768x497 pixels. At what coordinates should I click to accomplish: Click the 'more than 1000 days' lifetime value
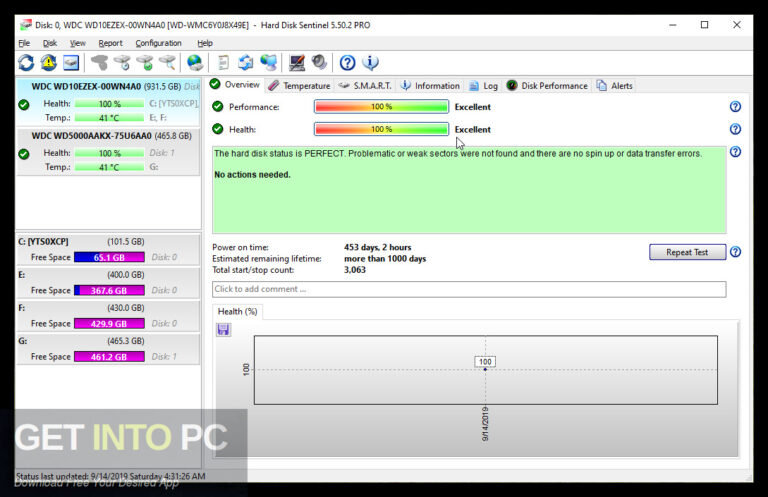385,259
